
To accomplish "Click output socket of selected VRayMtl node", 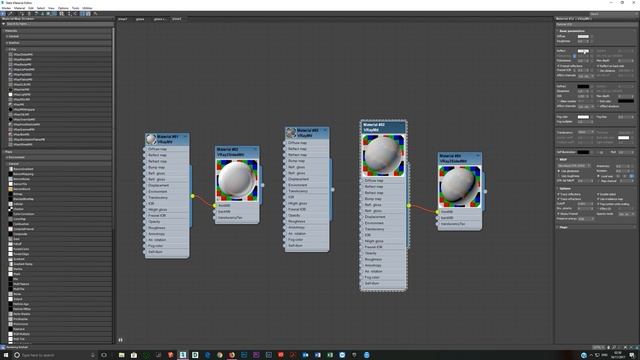I will [409, 205].
